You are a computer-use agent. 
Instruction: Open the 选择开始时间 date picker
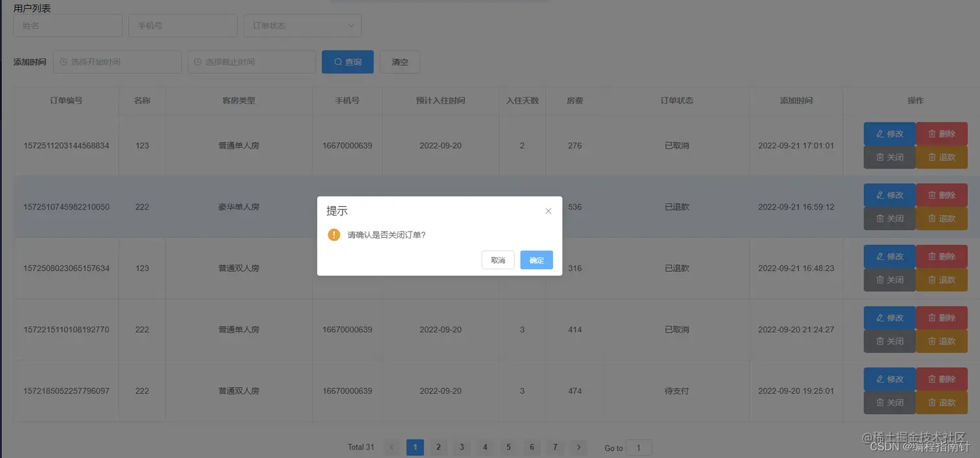click(x=117, y=62)
